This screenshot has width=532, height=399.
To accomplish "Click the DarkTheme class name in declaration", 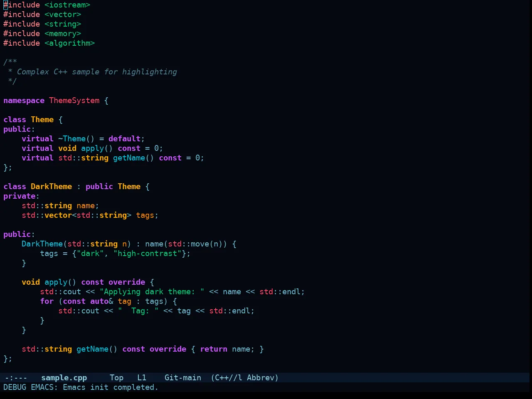I will point(52,187).
